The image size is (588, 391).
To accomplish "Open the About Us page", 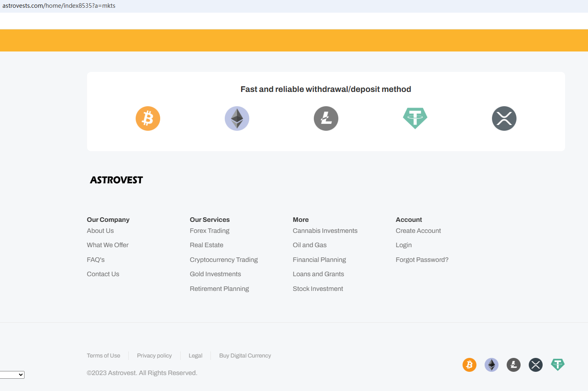I will 101,231.
